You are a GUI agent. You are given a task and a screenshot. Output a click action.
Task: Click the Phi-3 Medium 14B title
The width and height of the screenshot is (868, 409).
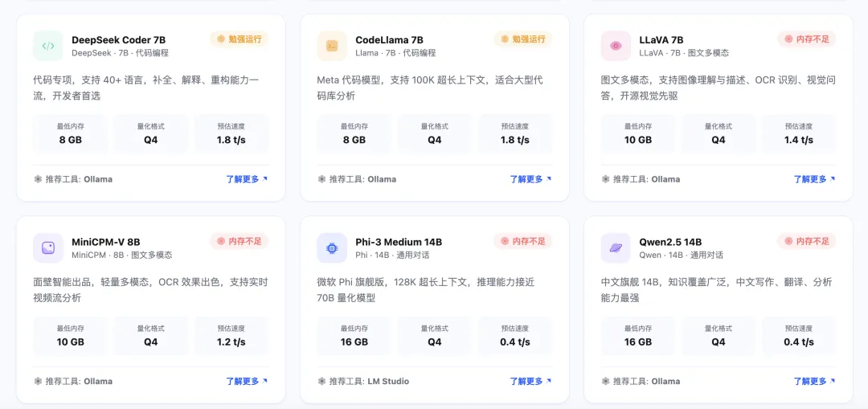coord(399,242)
